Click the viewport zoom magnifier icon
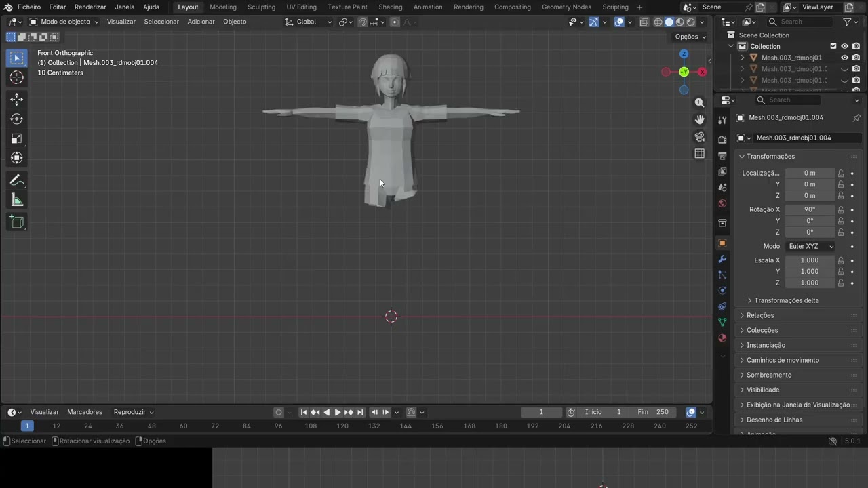 click(699, 103)
